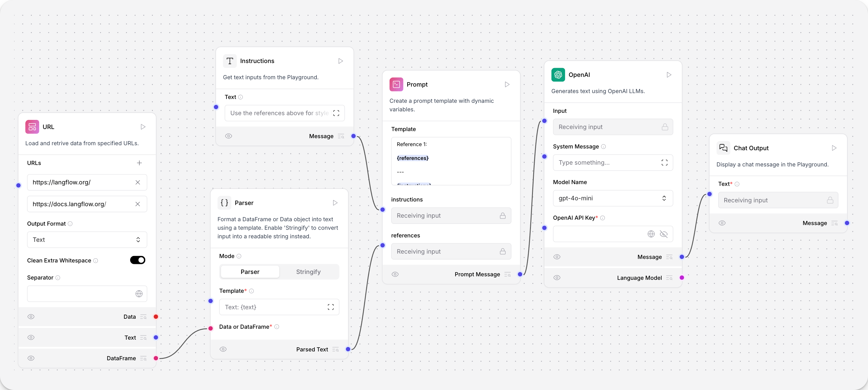
Task: Click the URL Text output port
Action: tap(156, 338)
